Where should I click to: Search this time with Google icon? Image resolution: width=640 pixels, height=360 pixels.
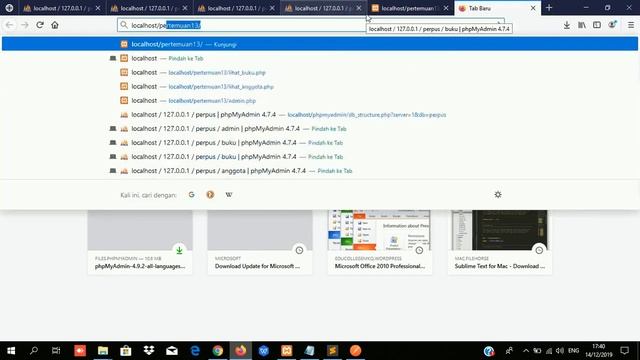[191, 195]
